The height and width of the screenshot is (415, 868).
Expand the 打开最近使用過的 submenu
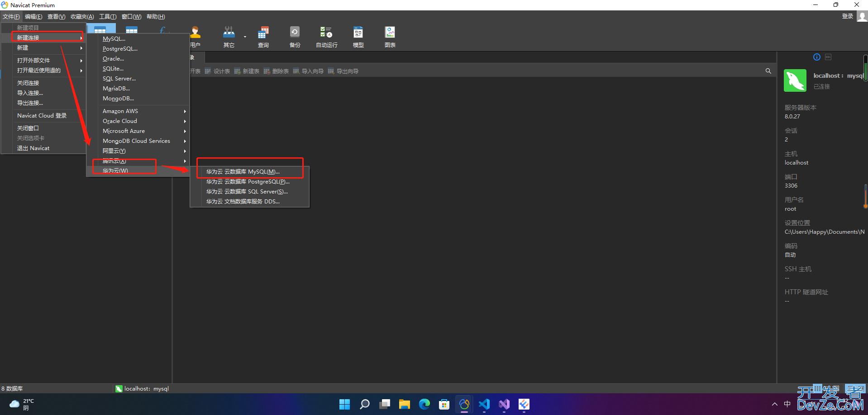point(43,71)
